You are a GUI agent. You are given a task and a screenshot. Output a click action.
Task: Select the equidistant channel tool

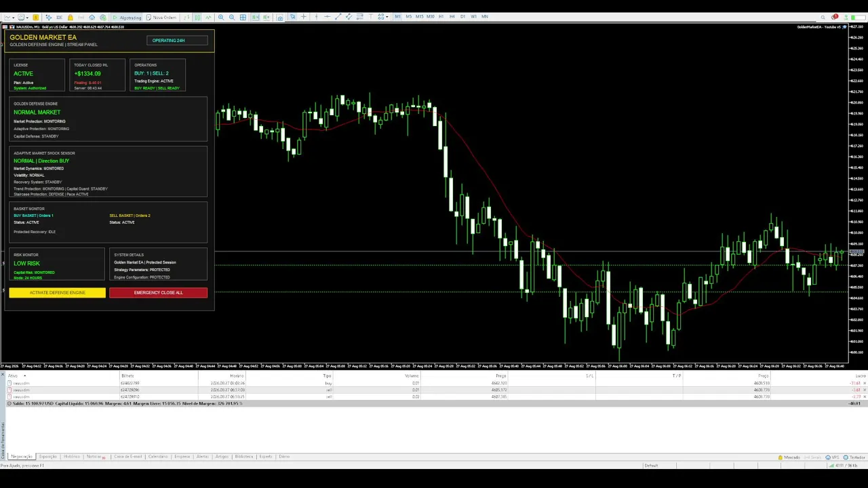click(349, 17)
